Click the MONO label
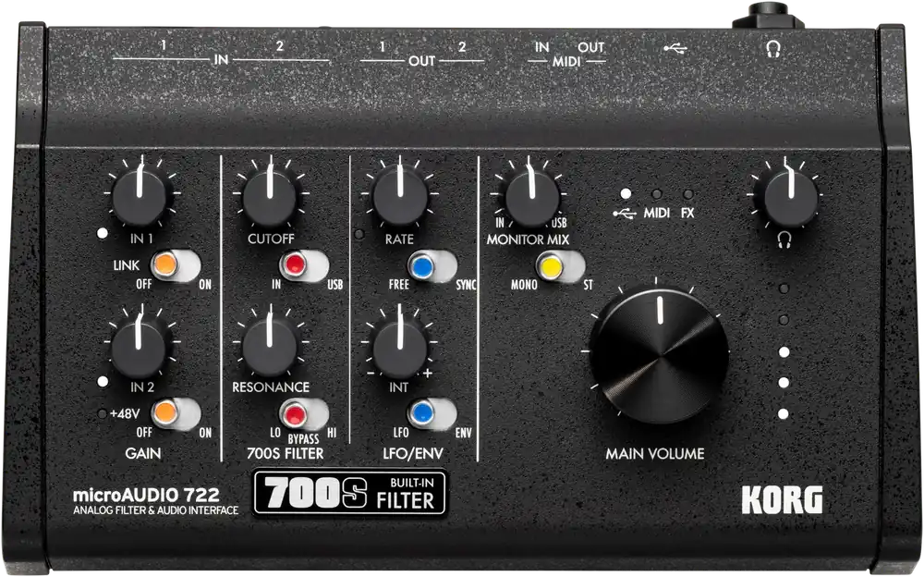 point(524,285)
